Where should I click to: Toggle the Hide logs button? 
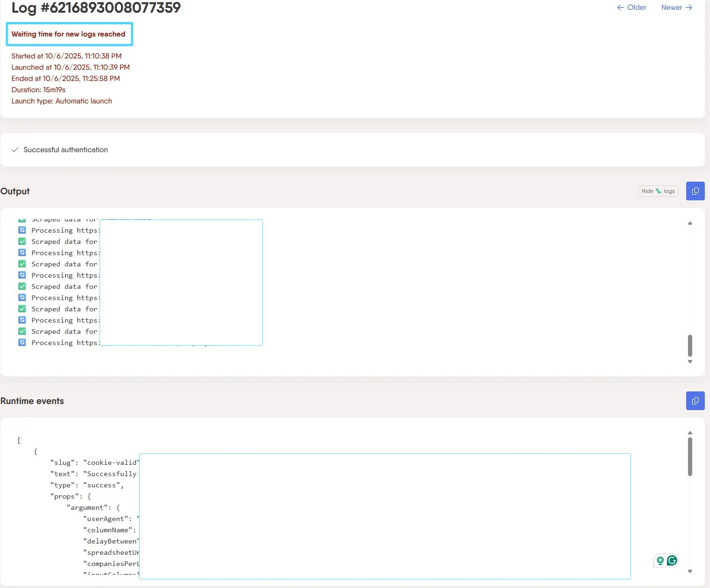(658, 191)
